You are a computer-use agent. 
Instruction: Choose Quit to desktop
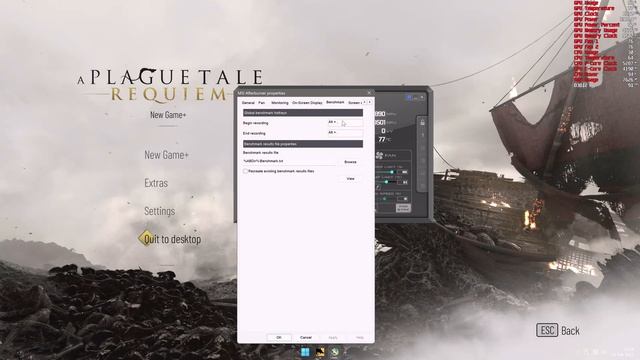click(173, 240)
